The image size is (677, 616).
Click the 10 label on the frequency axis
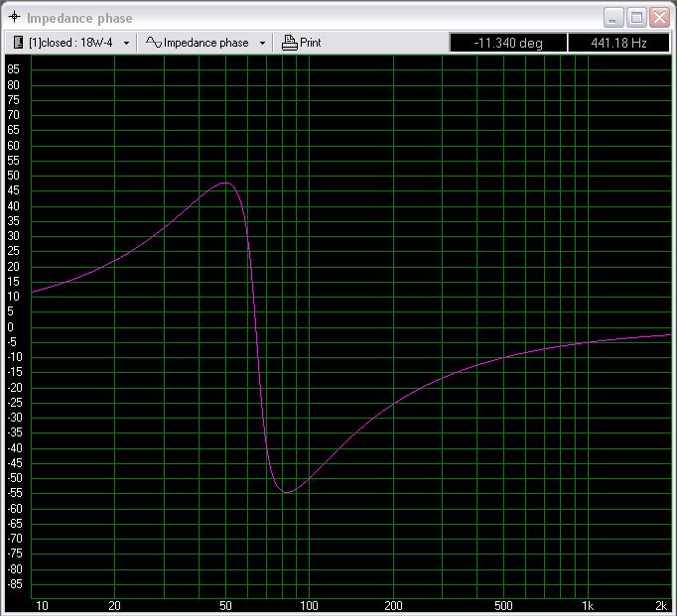[42, 606]
